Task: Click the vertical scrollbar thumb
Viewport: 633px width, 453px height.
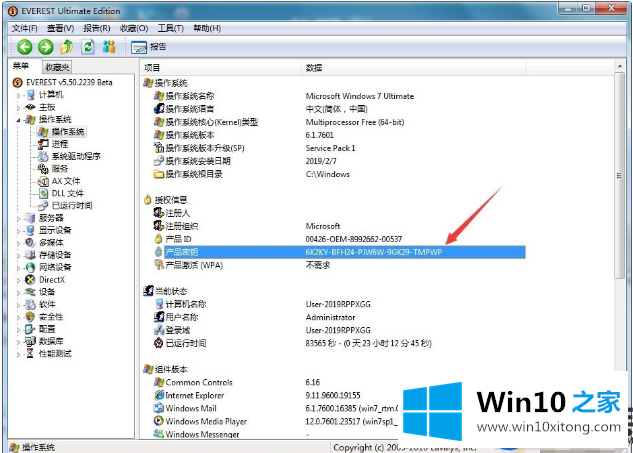Action: [620, 176]
